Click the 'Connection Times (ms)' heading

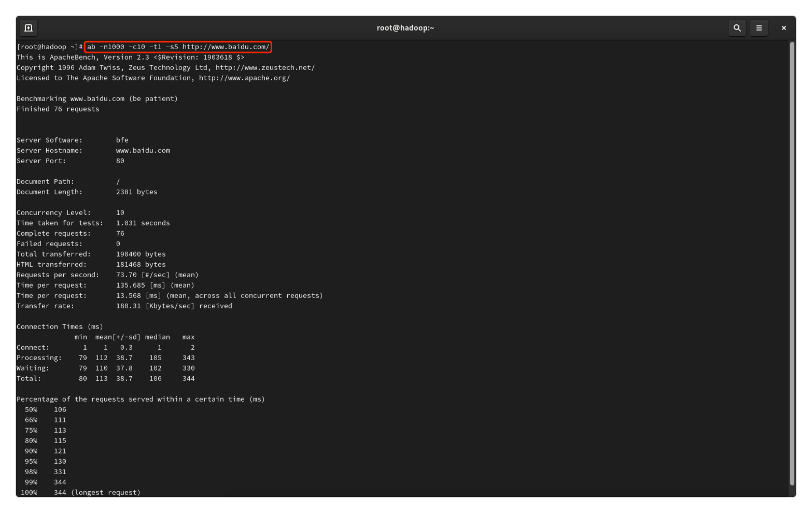(60, 327)
